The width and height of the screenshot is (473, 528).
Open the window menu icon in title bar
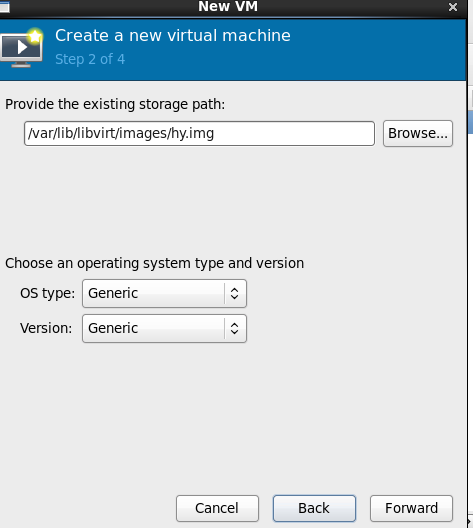click(4, 7)
